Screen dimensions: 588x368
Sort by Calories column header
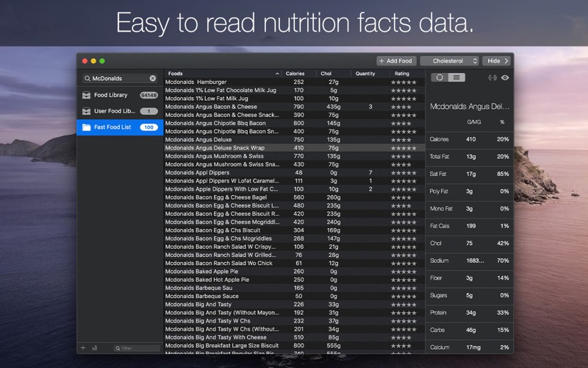(x=298, y=74)
